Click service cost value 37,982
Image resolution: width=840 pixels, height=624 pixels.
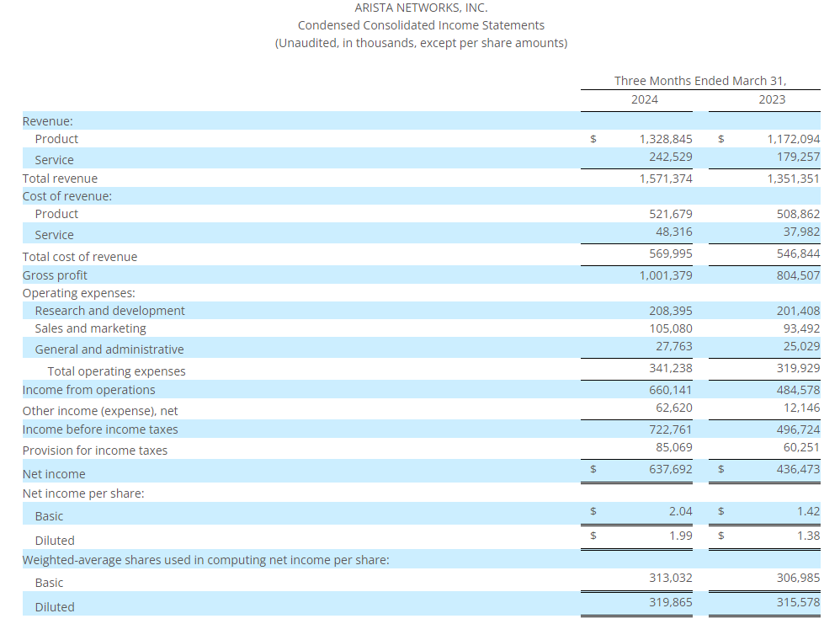(801, 232)
